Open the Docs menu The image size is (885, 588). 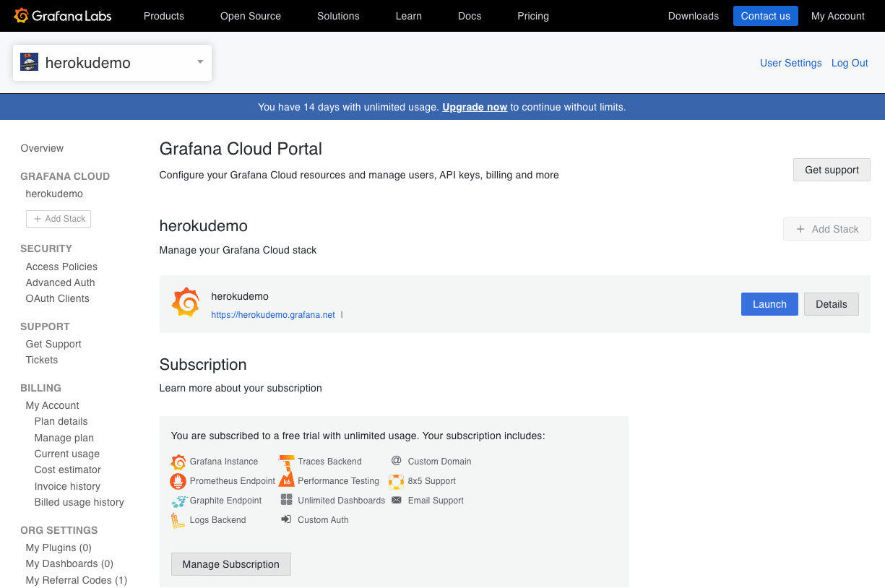pyautogui.click(x=470, y=16)
